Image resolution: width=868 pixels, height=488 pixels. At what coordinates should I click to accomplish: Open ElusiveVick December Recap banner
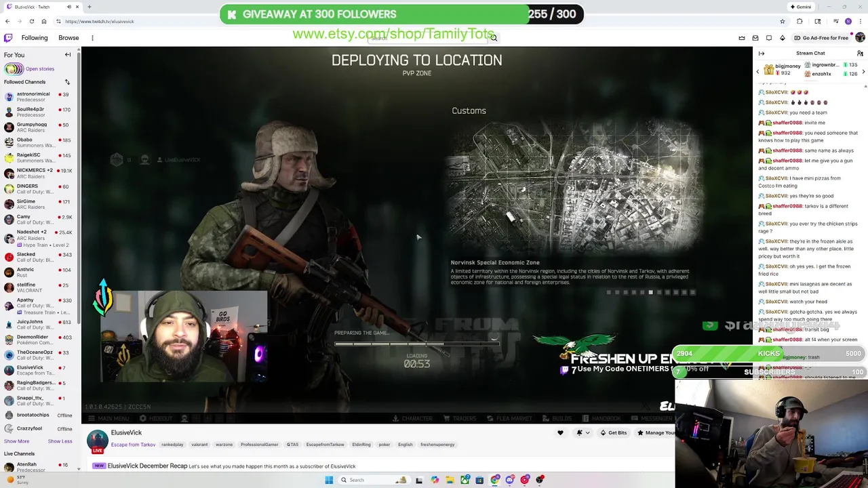point(224,466)
